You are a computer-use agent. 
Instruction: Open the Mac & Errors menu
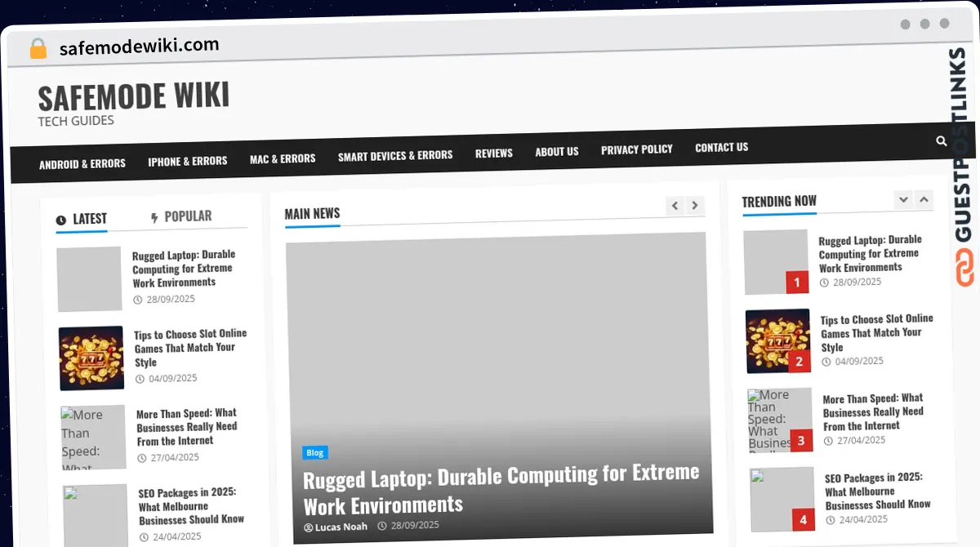pyautogui.click(x=283, y=158)
